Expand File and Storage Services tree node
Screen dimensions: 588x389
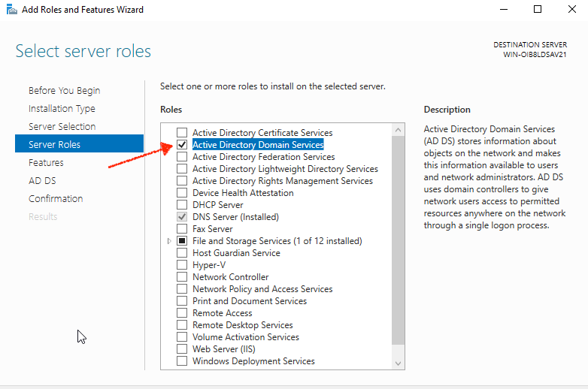click(169, 241)
